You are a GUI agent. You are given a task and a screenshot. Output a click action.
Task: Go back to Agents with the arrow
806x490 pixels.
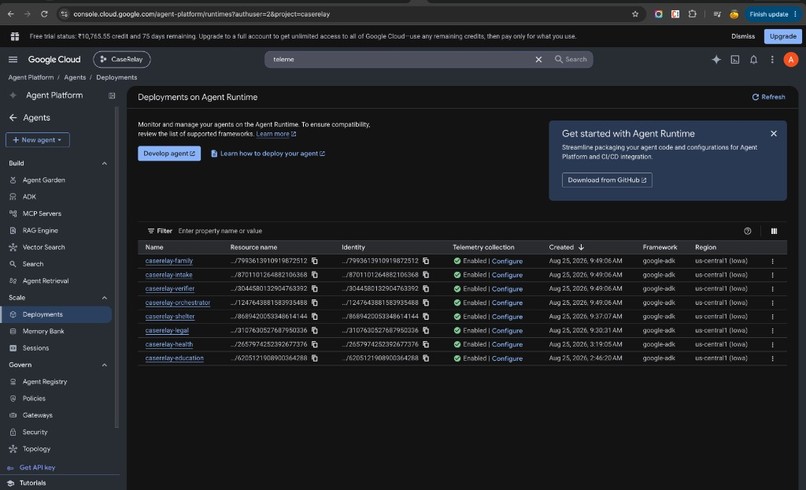tap(13, 118)
